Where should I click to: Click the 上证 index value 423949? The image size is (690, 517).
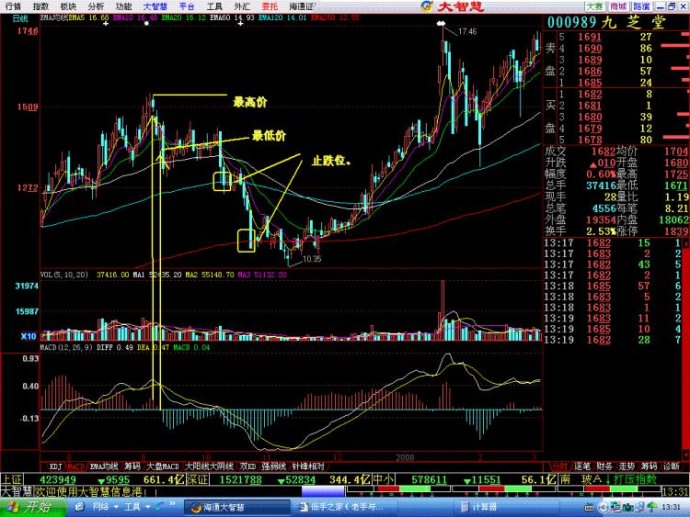click(x=58, y=480)
